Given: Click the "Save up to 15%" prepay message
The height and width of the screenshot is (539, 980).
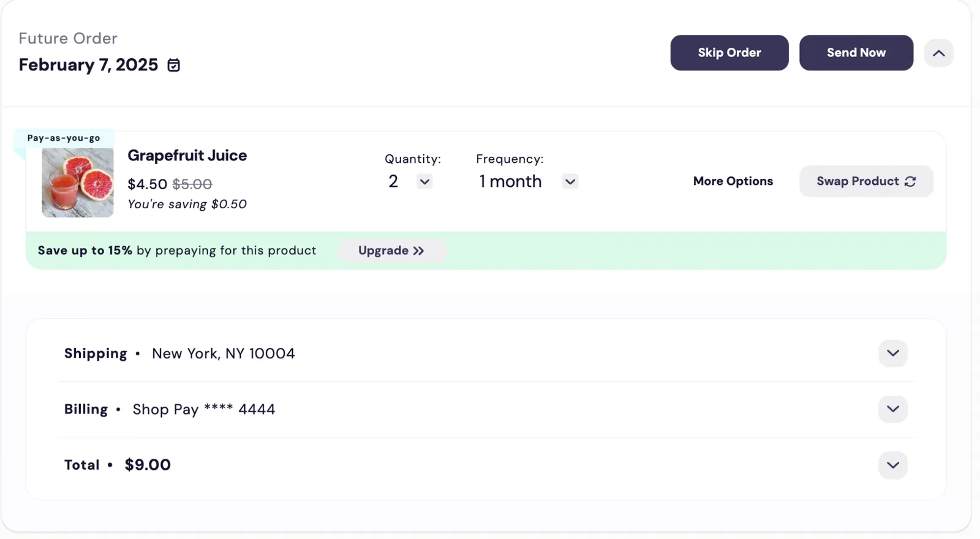Looking at the screenshot, I should pos(177,251).
